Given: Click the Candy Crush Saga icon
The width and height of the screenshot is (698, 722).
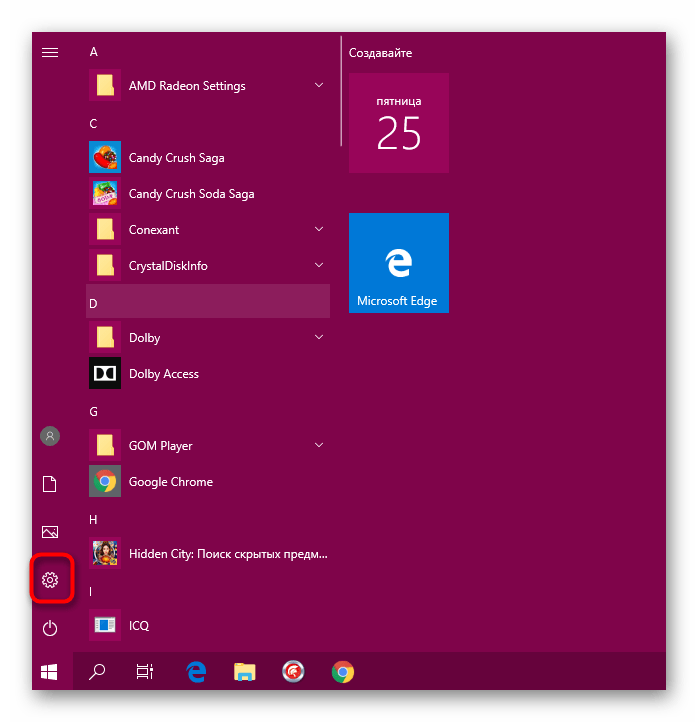Looking at the screenshot, I should point(105,157).
